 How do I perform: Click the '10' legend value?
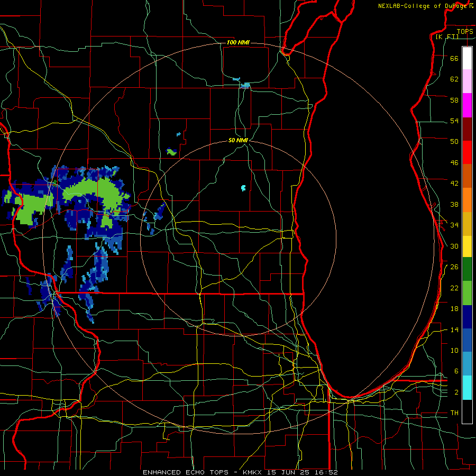click(x=454, y=350)
